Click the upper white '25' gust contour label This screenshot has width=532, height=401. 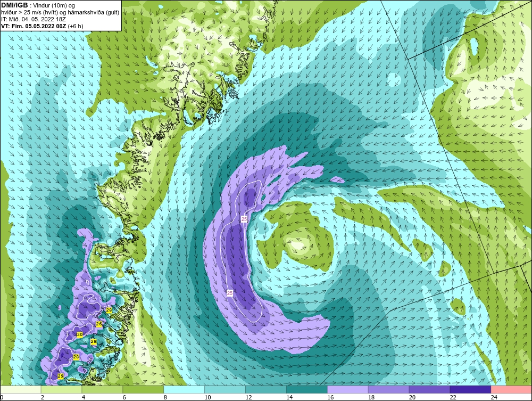click(244, 219)
